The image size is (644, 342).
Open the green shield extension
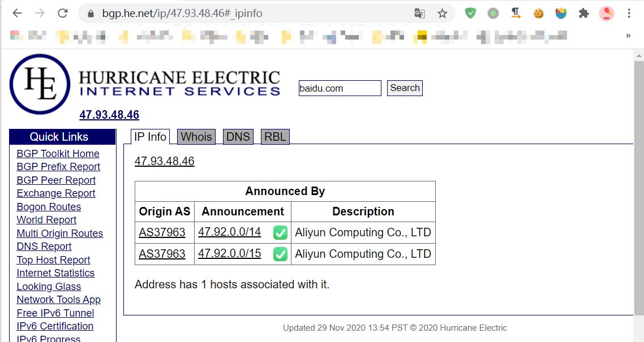[470, 14]
